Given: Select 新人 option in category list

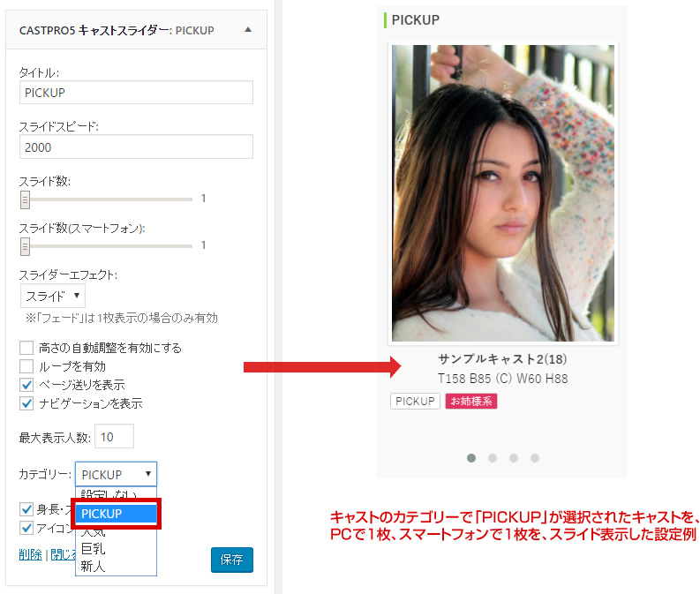Looking at the screenshot, I should 116,566.
